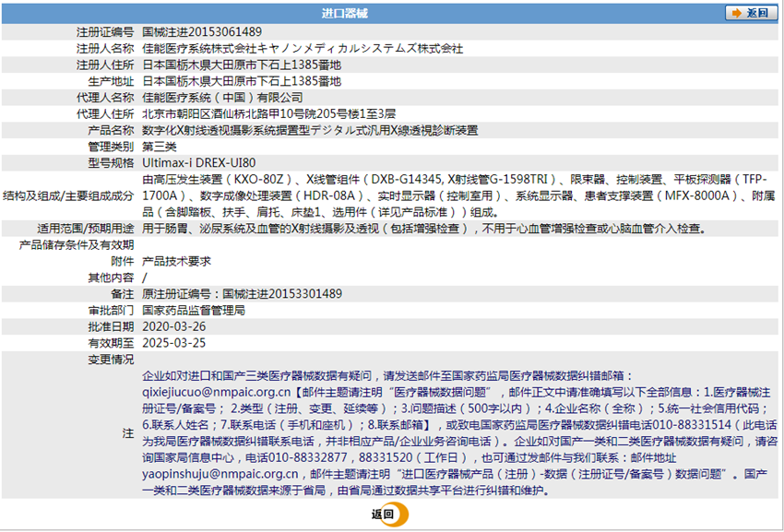Screen dimensions: 784x532
Task: Click the "注册人住所" field label
Action: coord(105,65)
